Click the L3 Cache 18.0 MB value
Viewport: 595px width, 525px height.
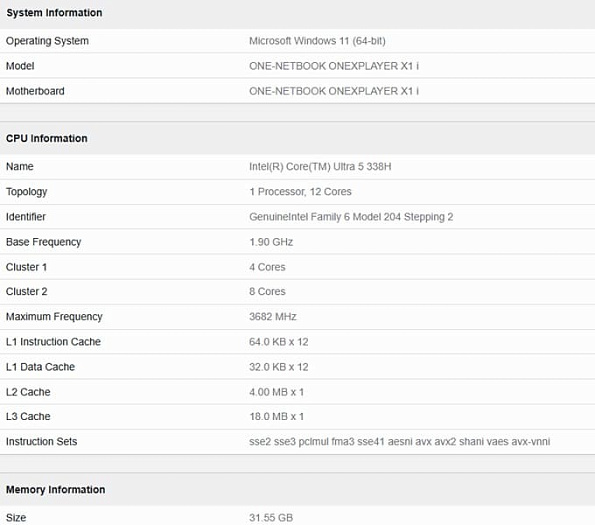tap(276, 417)
